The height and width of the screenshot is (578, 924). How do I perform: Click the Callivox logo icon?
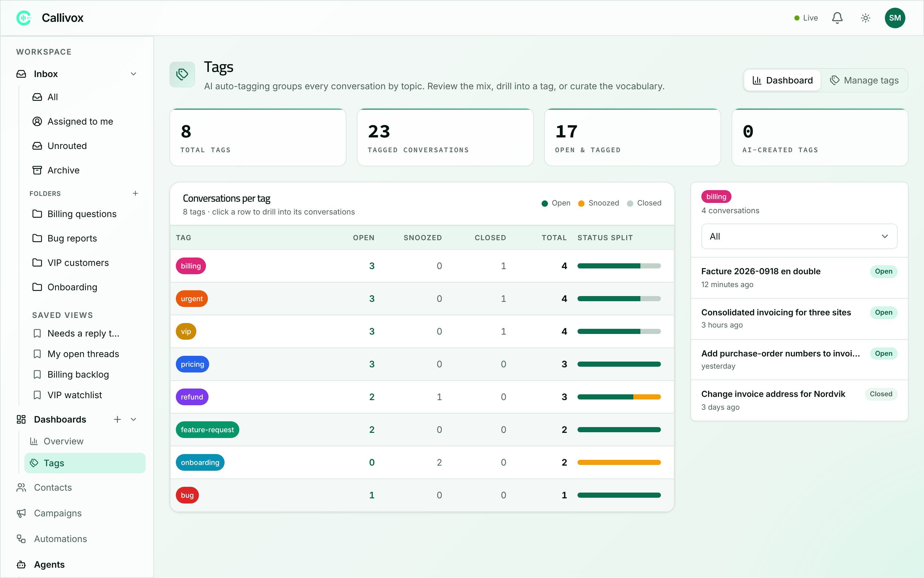(24, 18)
